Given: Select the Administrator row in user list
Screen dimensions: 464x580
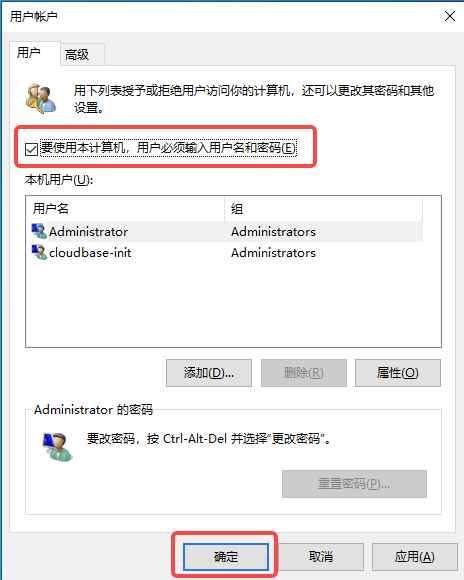Looking at the screenshot, I should [x=226, y=232].
